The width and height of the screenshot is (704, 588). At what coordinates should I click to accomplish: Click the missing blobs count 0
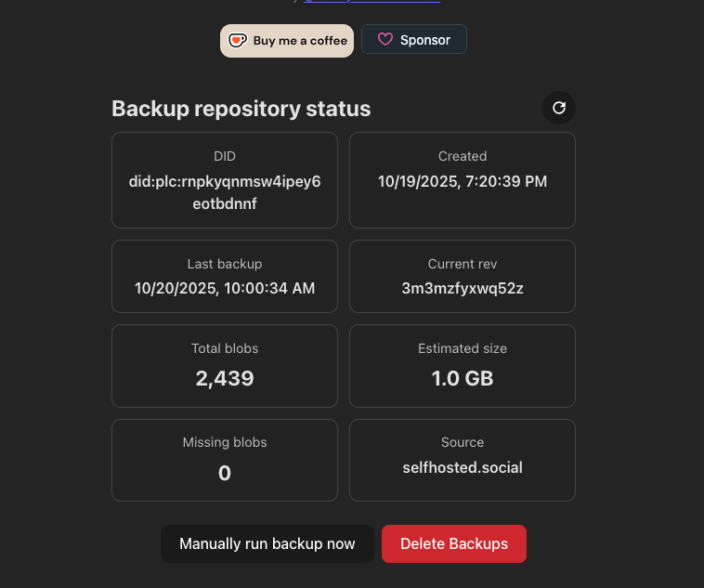(225, 473)
